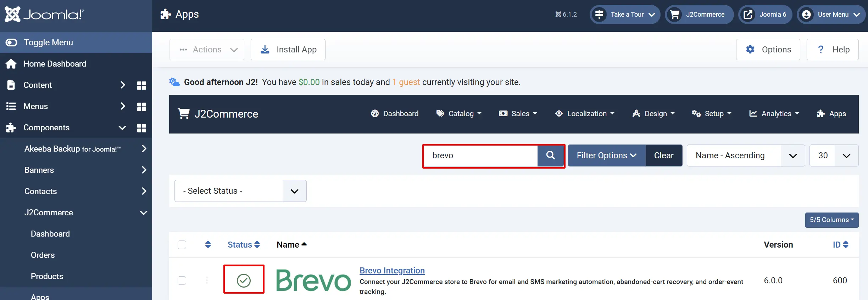The image size is (868, 300).
Task: Sort by the ordering column arrows icon
Action: pyautogui.click(x=208, y=244)
